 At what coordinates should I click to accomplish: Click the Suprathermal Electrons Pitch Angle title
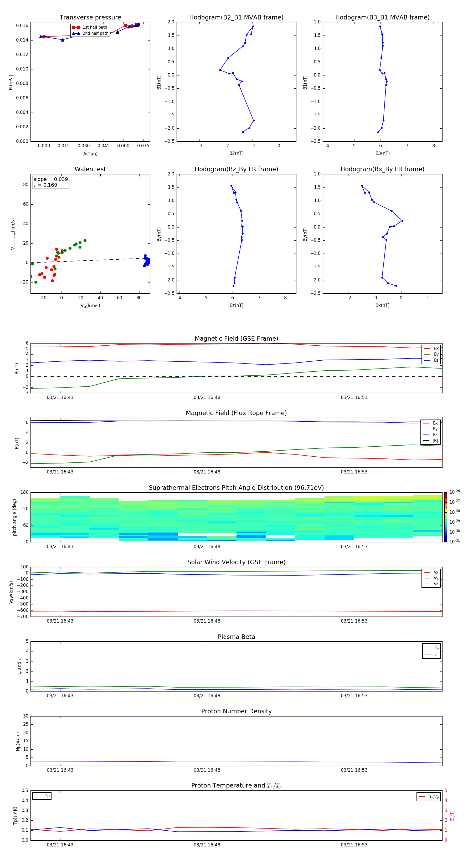point(236,488)
